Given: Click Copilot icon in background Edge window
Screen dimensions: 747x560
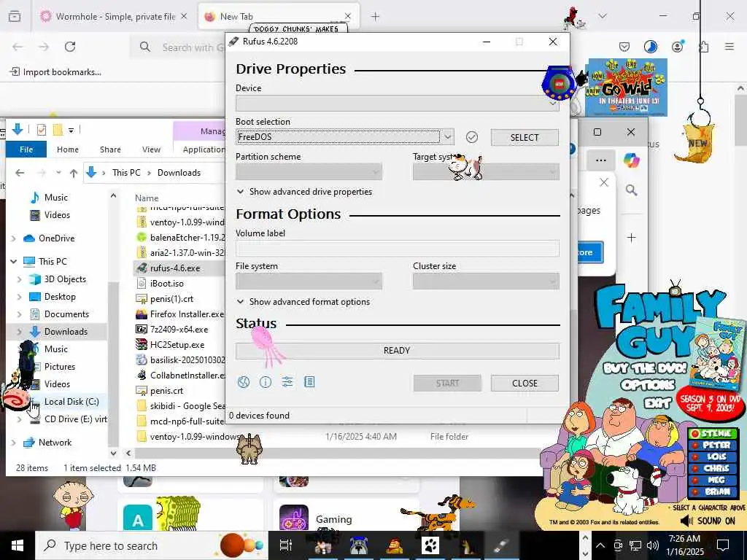Looking at the screenshot, I should click(631, 160).
